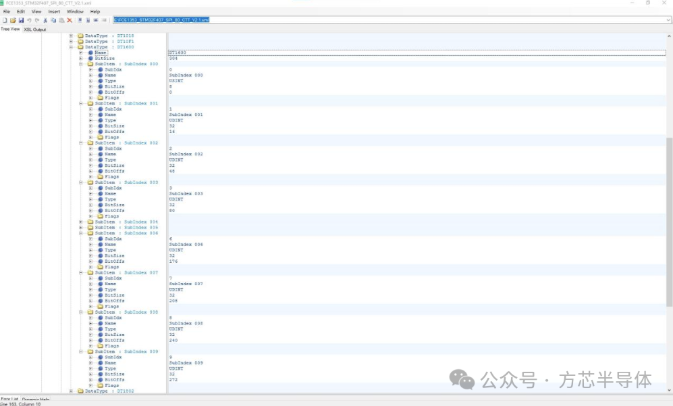Click the BitSize value under DT1600 Name value

(x=173, y=58)
